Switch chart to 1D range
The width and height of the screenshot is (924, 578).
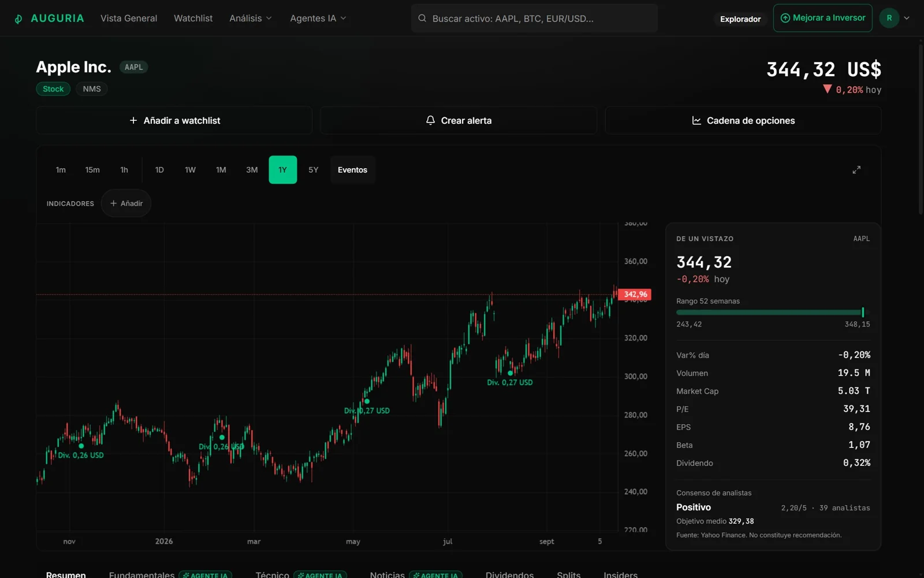pos(159,170)
